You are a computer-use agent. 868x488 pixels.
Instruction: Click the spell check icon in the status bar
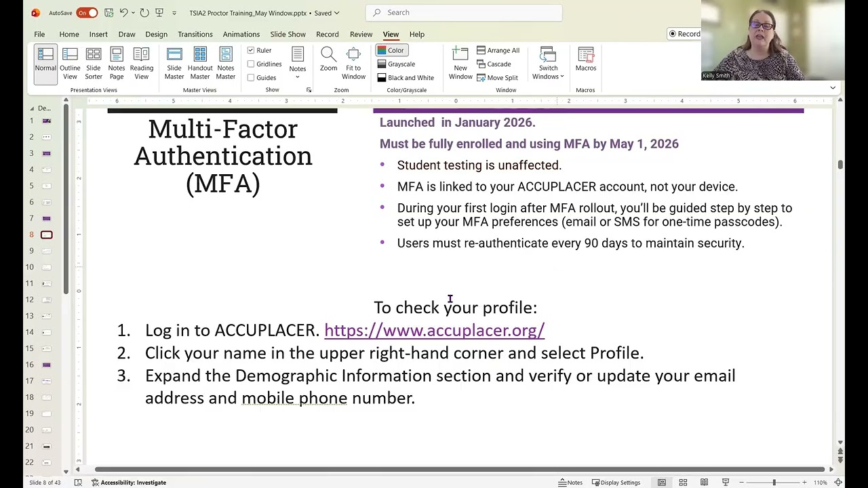coord(78,483)
